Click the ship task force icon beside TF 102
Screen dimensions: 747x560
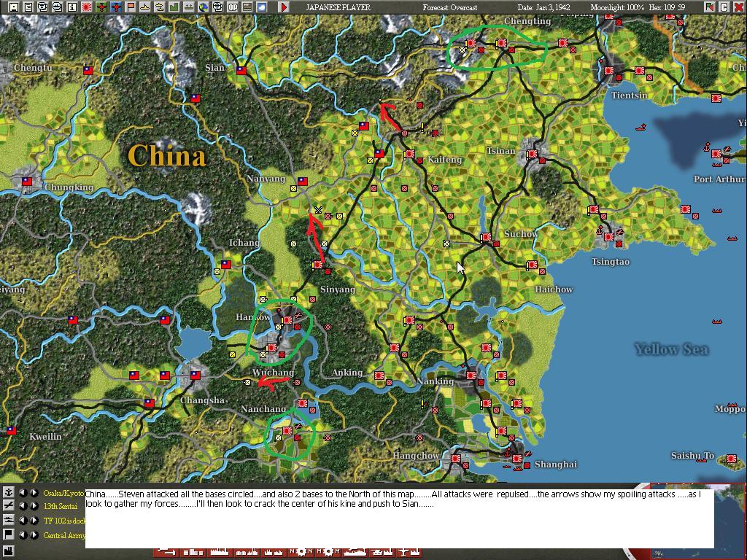(8, 520)
